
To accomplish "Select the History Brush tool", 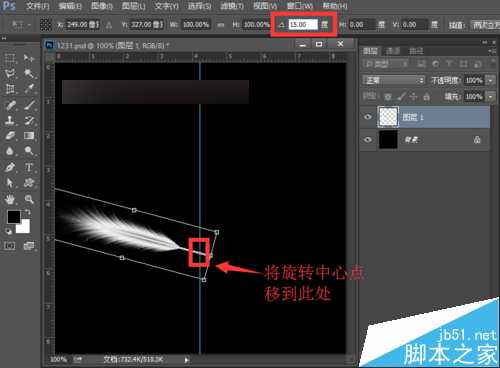I will click(x=29, y=120).
